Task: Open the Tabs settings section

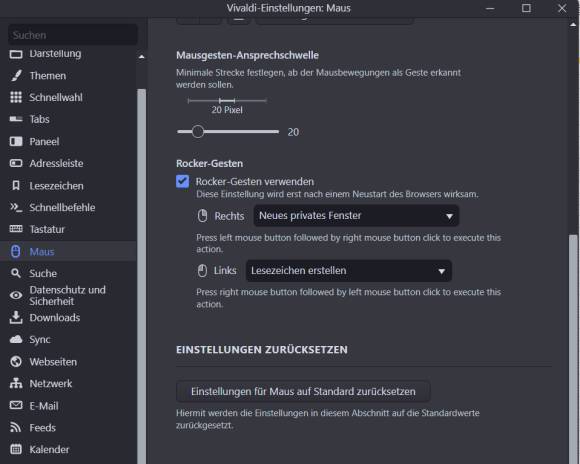Action: click(x=68, y=119)
